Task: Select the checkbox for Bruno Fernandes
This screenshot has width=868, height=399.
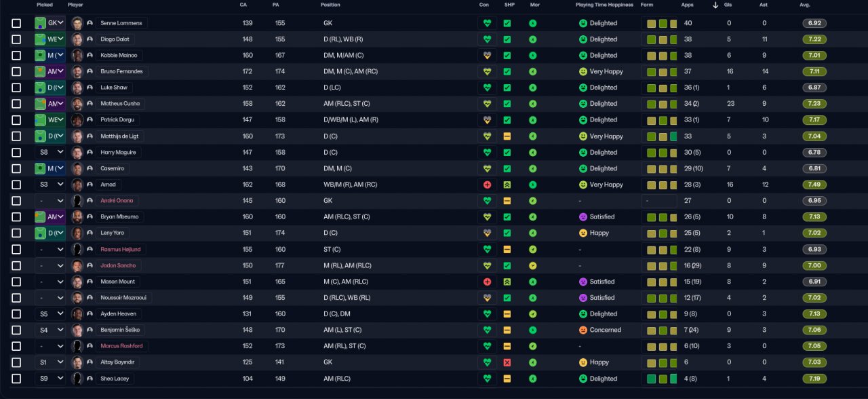Action: [x=16, y=71]
